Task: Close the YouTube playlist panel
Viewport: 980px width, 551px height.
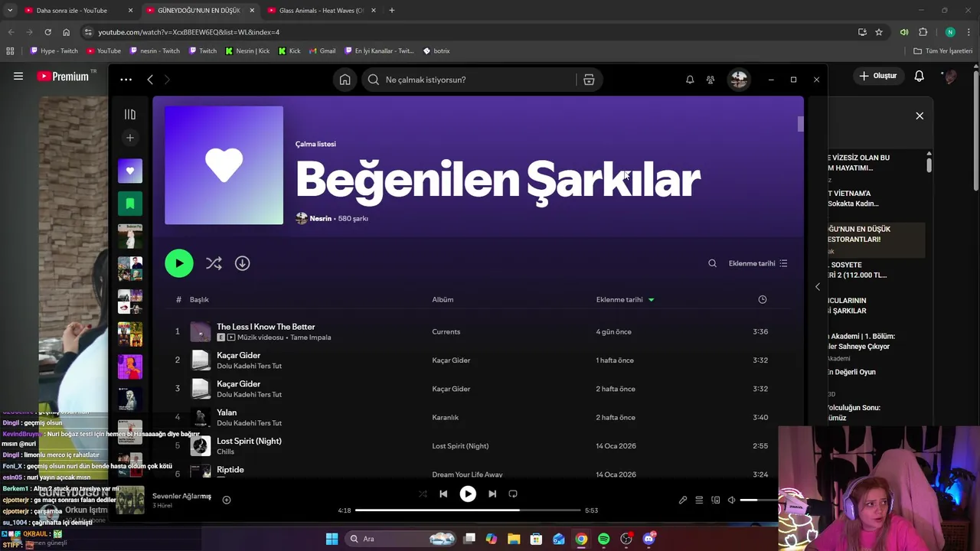Action: (x=920, y=116)
